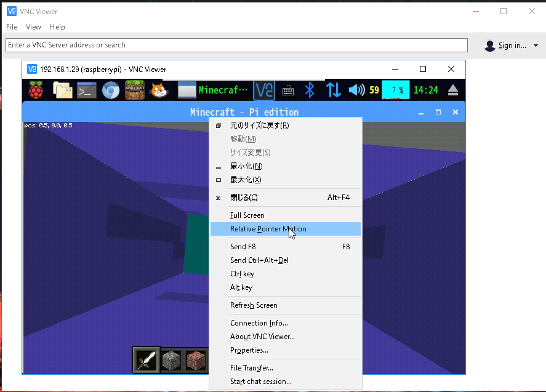Select the sword hotbar slot
Screen dimensions: 546x392
[x=147, y=360]
